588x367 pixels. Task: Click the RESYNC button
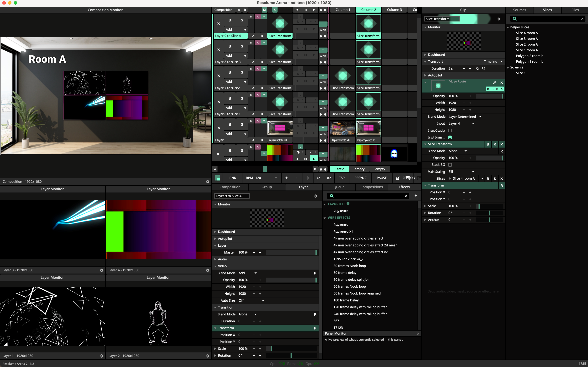360,178
